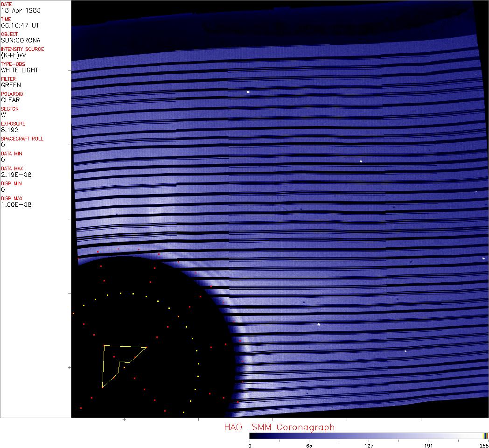Click the DISP MAX value 1.00E-08
Image resolution: width=489 pixels, height=448 pixels.
point(16,204)
